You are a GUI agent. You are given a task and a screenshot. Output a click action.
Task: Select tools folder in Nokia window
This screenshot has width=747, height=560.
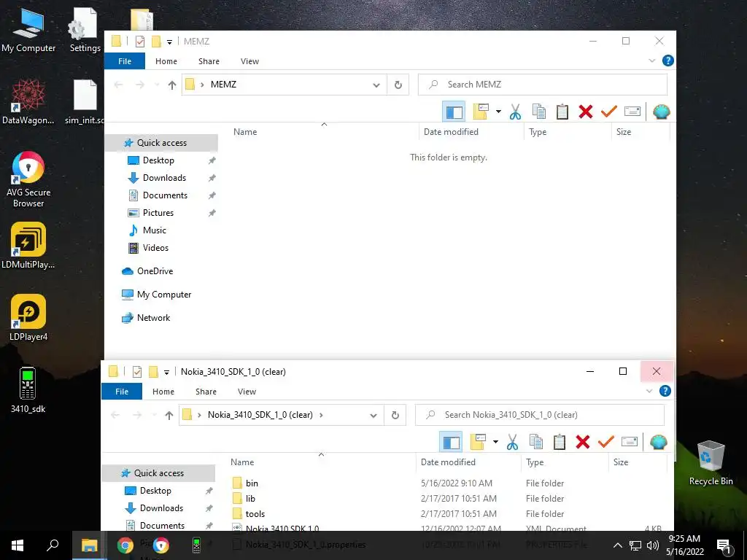(255, 514)
